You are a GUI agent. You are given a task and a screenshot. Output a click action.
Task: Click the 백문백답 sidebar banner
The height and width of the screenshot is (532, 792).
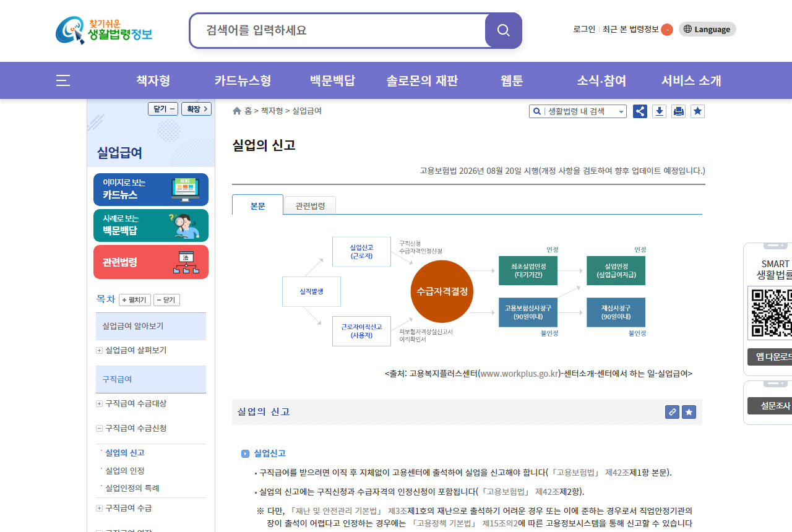point(151,225)
